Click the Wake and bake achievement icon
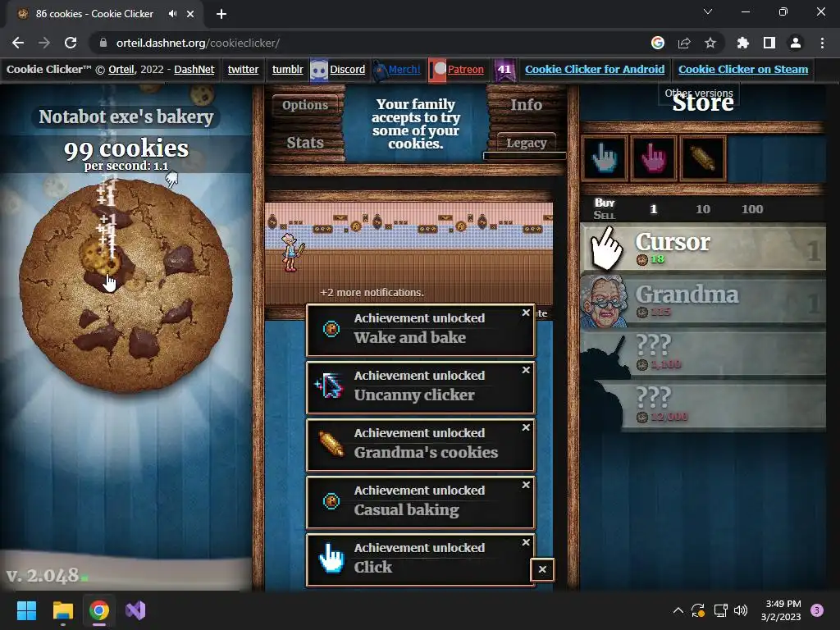The image size is (840, 630). (331, 328)
